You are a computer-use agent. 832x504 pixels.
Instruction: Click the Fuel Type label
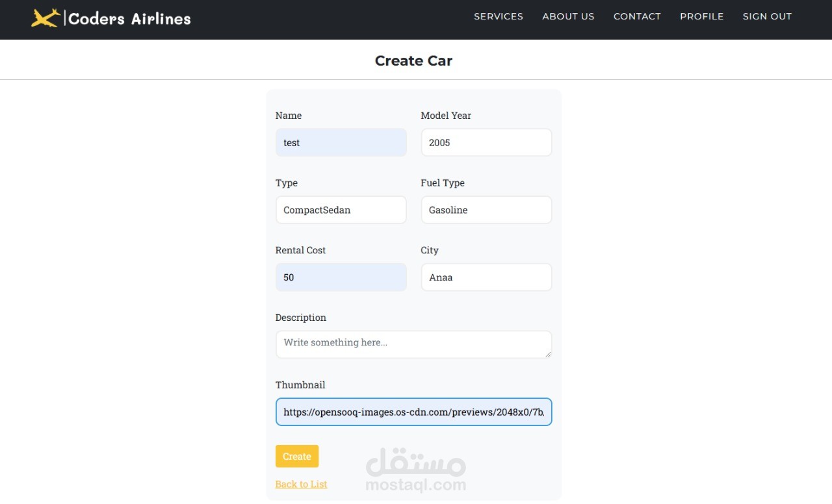pyautogui.click(x=443, y=183)
